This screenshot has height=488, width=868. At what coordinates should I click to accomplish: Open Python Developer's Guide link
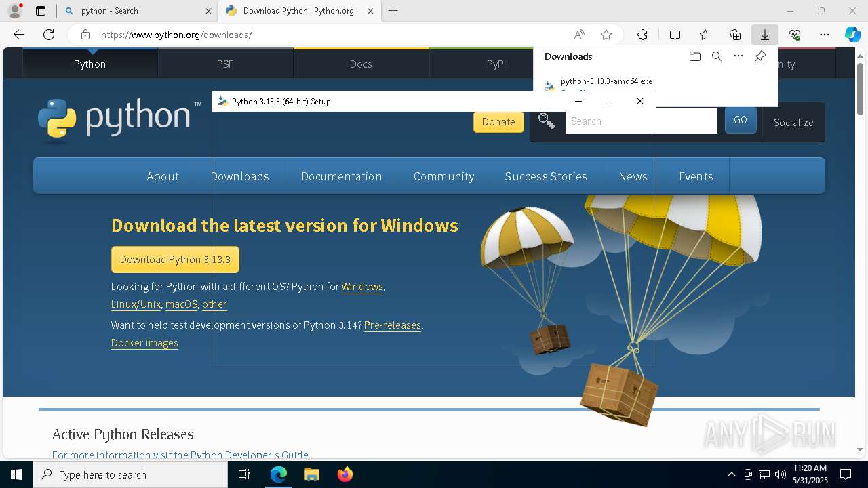tap(249, 455)
